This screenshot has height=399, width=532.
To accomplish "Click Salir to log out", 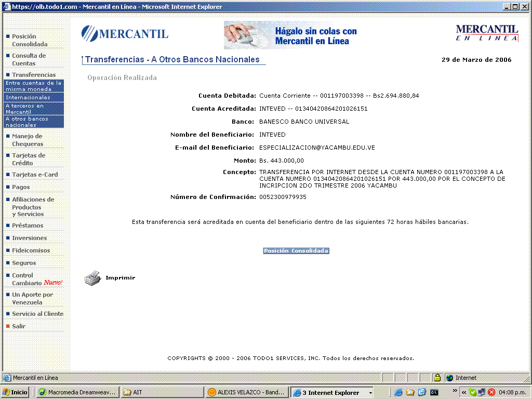I will click(19, 326).
